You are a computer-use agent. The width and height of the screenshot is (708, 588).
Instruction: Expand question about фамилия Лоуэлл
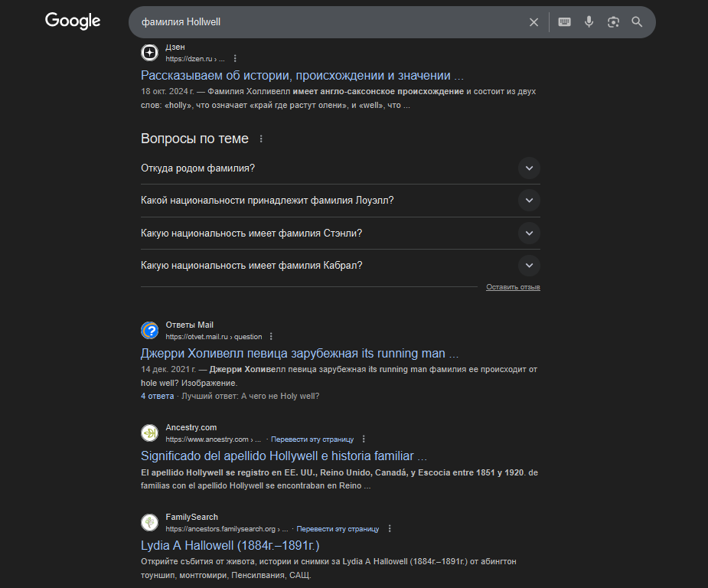click(x=529, y=201)
